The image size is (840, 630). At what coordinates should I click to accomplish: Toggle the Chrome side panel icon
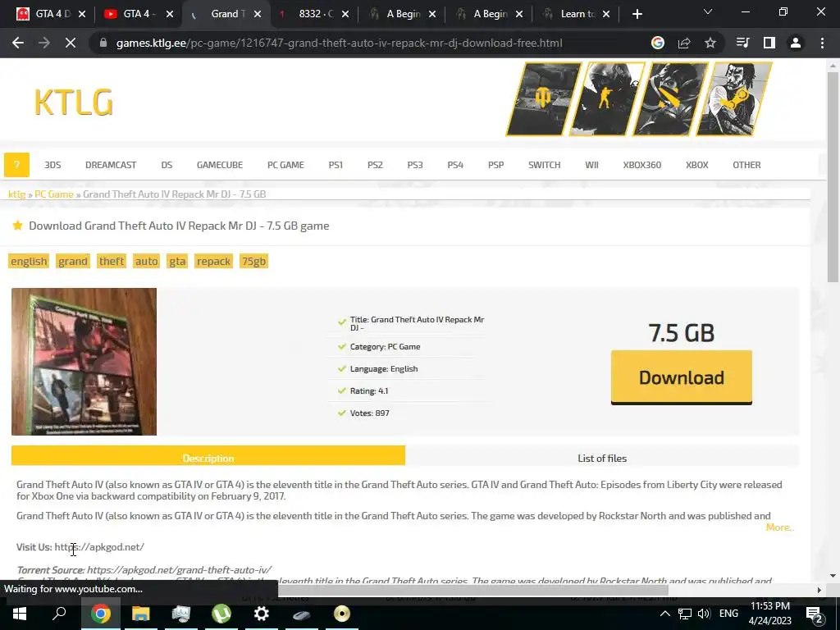pyautogui.click(x=769, y=43)
